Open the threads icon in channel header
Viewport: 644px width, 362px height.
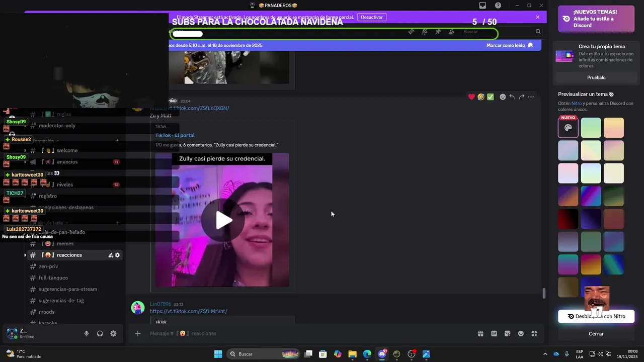point(411,32)
